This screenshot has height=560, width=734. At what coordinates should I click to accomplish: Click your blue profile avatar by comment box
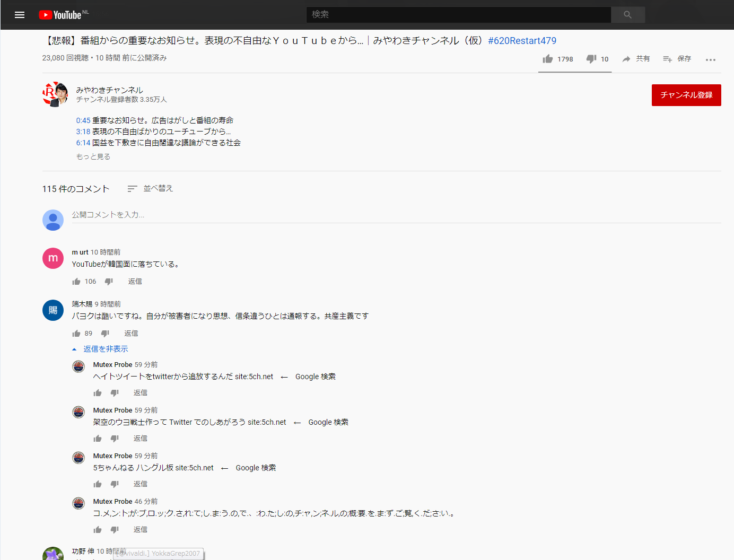(x=53, y=220)
